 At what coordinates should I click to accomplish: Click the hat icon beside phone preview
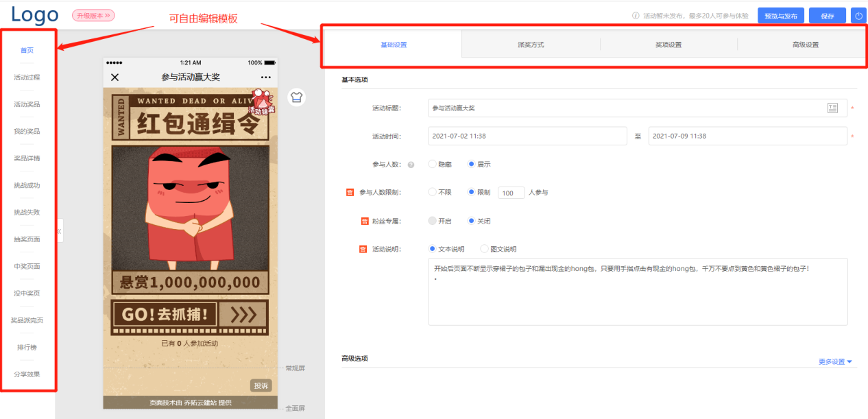click(x=296, y=97)
